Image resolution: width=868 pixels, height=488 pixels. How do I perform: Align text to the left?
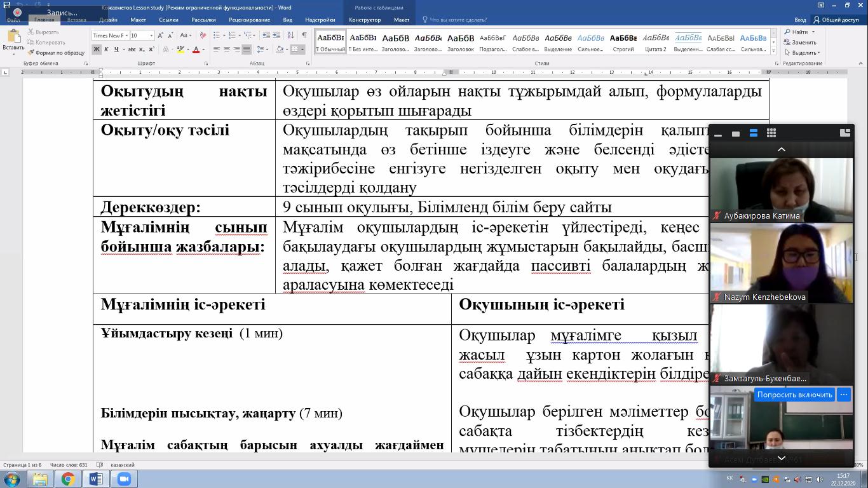[x=217, y=50]
